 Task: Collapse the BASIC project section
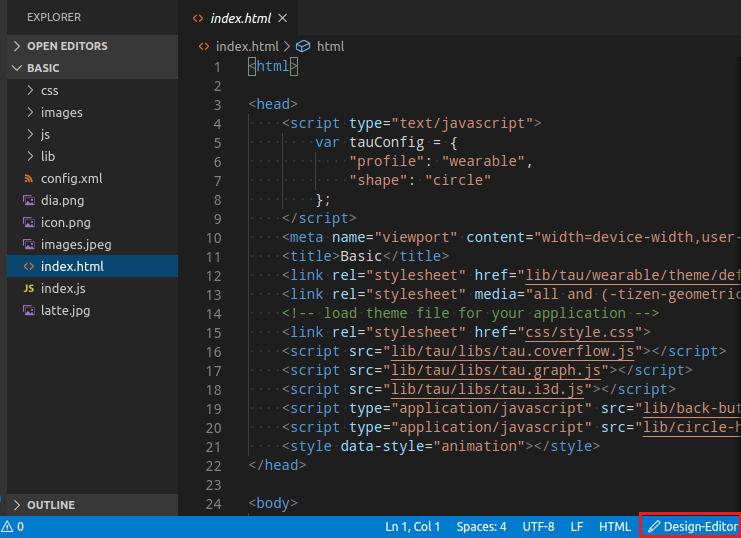coord(43,68)
